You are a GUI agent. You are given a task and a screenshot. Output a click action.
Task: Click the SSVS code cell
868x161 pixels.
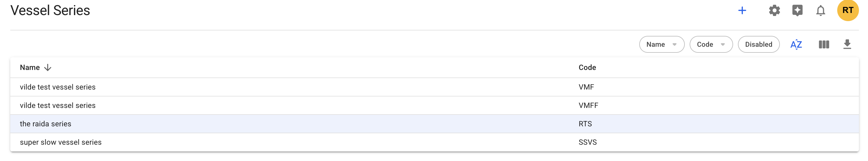[587, 143]
